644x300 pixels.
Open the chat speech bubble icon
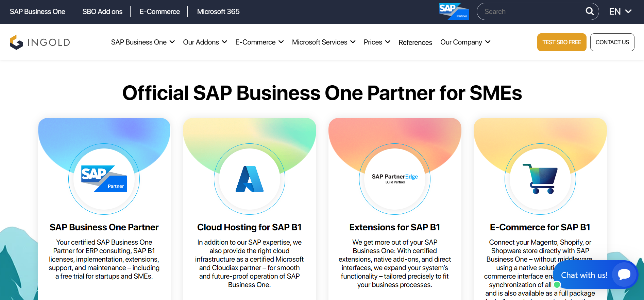624,275
